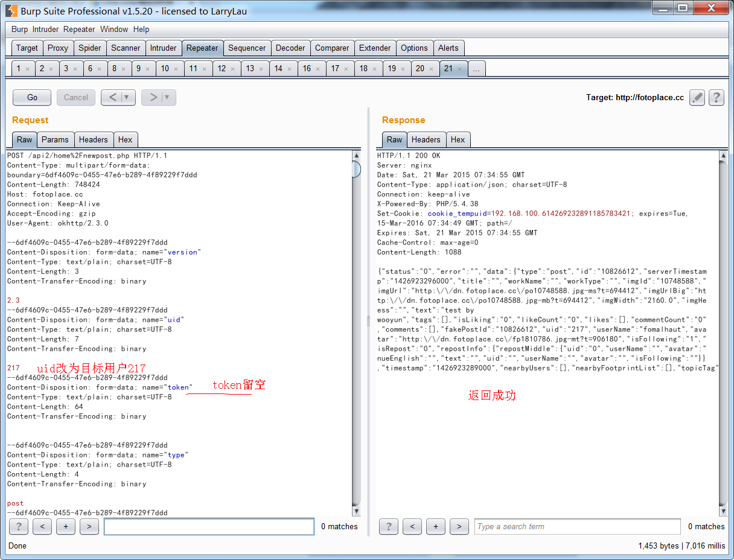
Task: Switch to the Options tab
Action: (x=414, y=48)
